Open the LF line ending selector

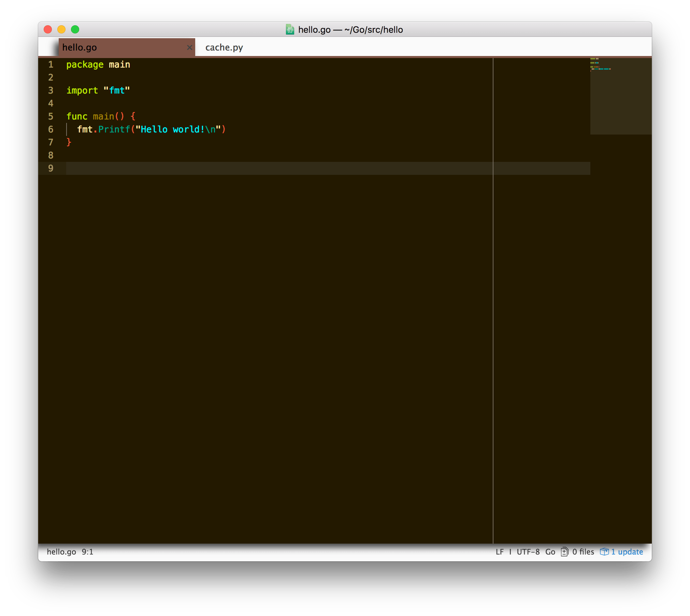pos(500,552)
